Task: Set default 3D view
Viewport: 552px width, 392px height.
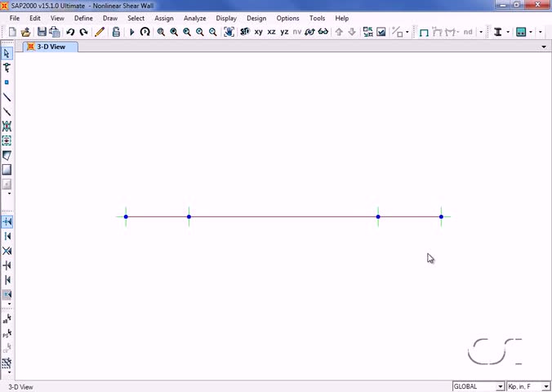Action: click(245, 32)
